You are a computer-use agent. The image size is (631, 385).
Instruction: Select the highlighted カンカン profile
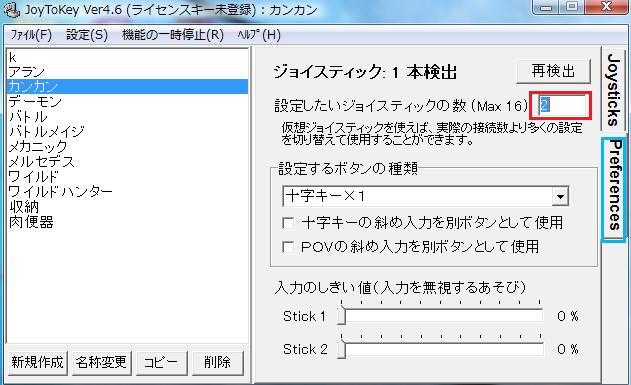coord(128,87)
